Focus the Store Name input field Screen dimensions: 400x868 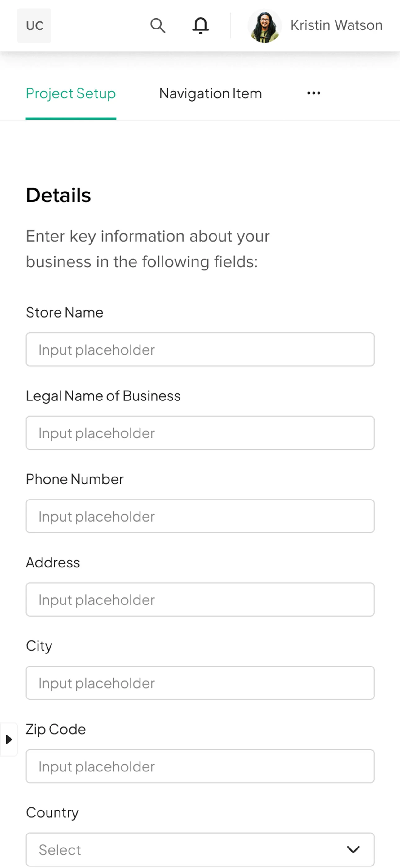pos(200,350)
